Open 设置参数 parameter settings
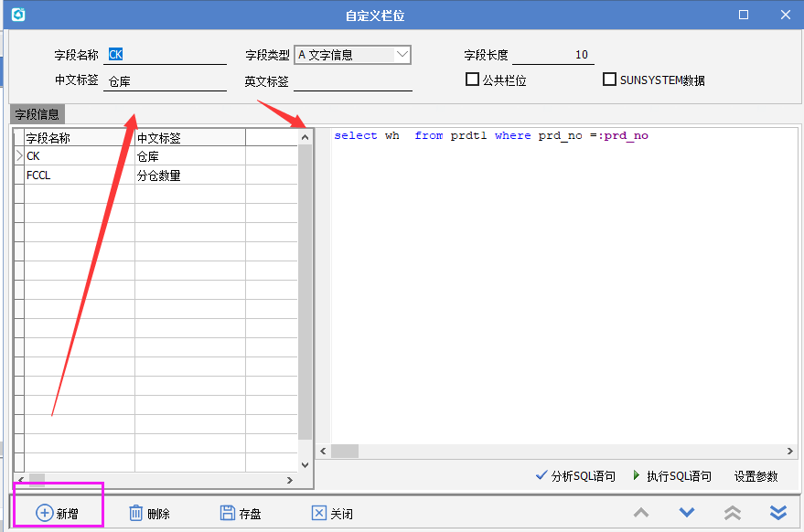804x532 pixels. [756, 476]
